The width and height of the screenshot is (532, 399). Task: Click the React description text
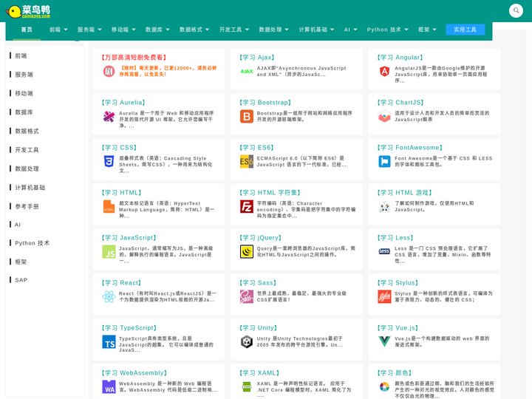168,296
